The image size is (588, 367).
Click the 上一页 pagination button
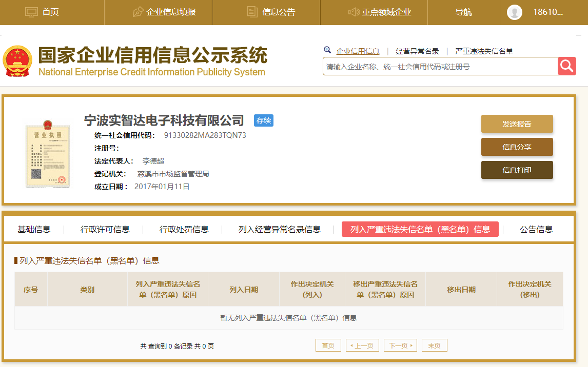[x=362, y=345]
